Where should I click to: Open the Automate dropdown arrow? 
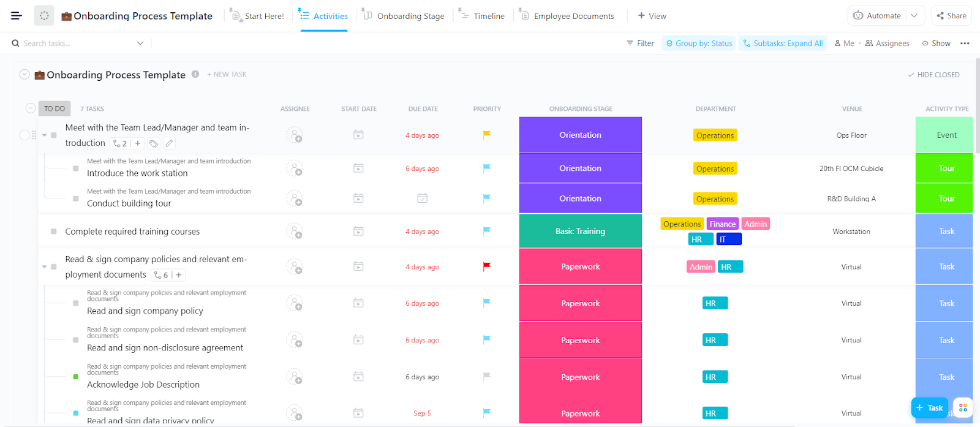point(914,16)
